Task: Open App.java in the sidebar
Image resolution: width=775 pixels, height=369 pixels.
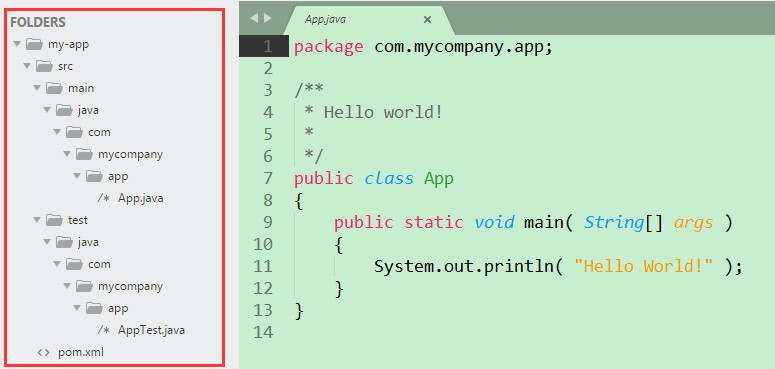Action: click(140, 198)
